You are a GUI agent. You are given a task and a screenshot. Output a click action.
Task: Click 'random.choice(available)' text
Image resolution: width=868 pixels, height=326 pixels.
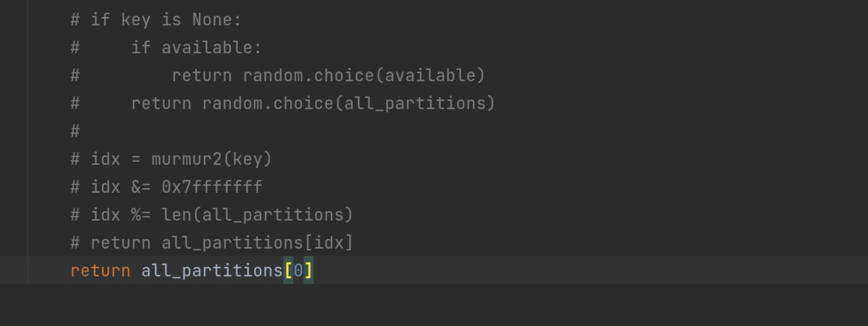pos(364,75)
